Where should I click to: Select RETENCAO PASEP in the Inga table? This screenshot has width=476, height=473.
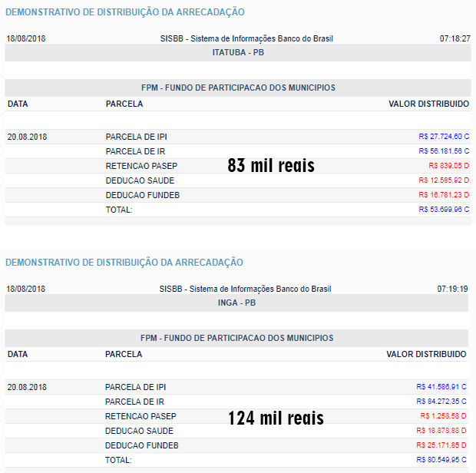click(140, 416)
